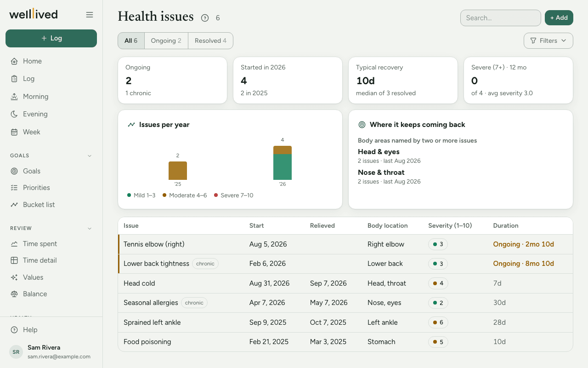The height and width of the screenshot is (368, 588).
Task: Click the Time detail table icon
Action: 14,260
